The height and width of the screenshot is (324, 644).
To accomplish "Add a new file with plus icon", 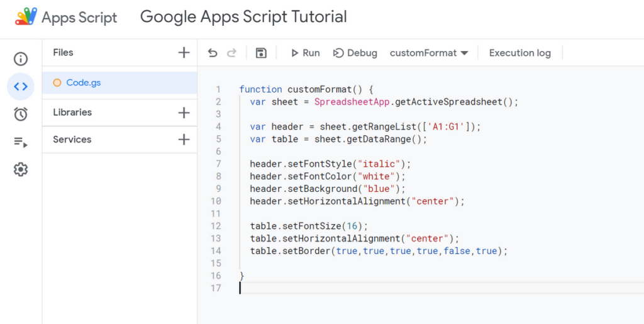I will [184, 53].
